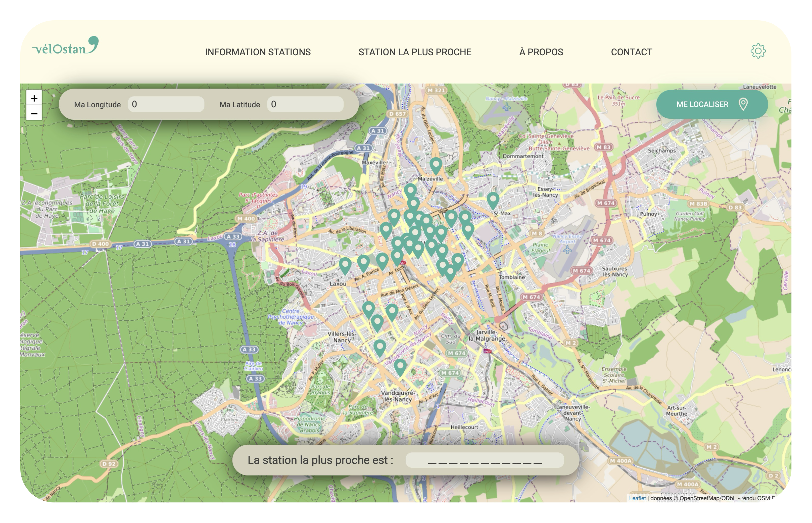Image resolution: width=812 pixels, height=523 pixels.
Task: Click the nearest station result field
Action: click(485, 461)
